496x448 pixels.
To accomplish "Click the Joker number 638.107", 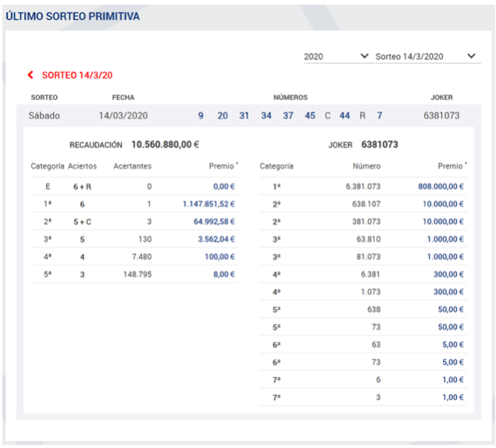I will 366,204.
